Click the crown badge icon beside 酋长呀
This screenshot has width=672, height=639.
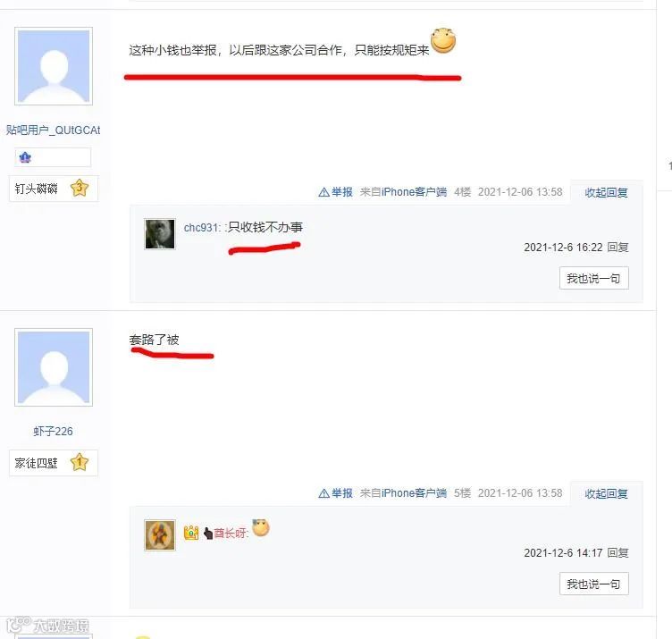(191, 533)
